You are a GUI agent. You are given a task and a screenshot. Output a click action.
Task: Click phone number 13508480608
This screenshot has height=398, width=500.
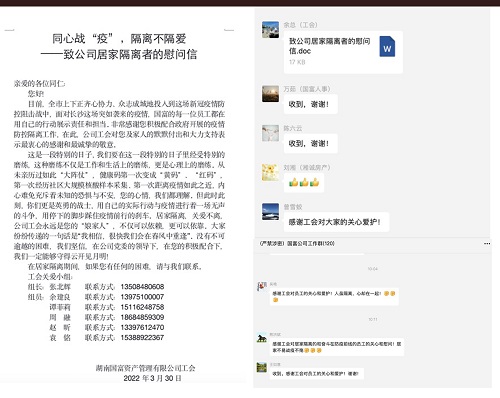(x=142, y=287)
